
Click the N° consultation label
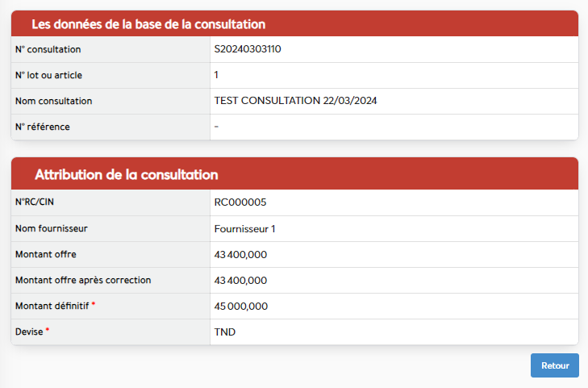[48, 49]
